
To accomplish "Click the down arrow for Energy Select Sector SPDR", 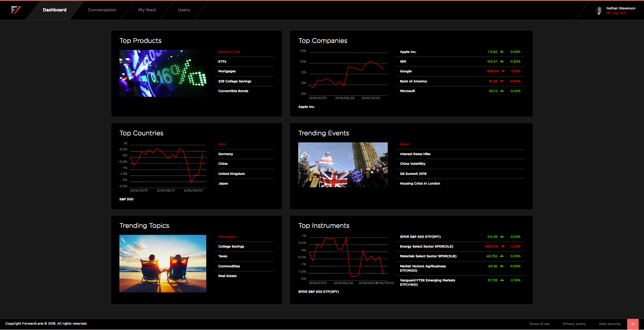I will coord(503,247).
